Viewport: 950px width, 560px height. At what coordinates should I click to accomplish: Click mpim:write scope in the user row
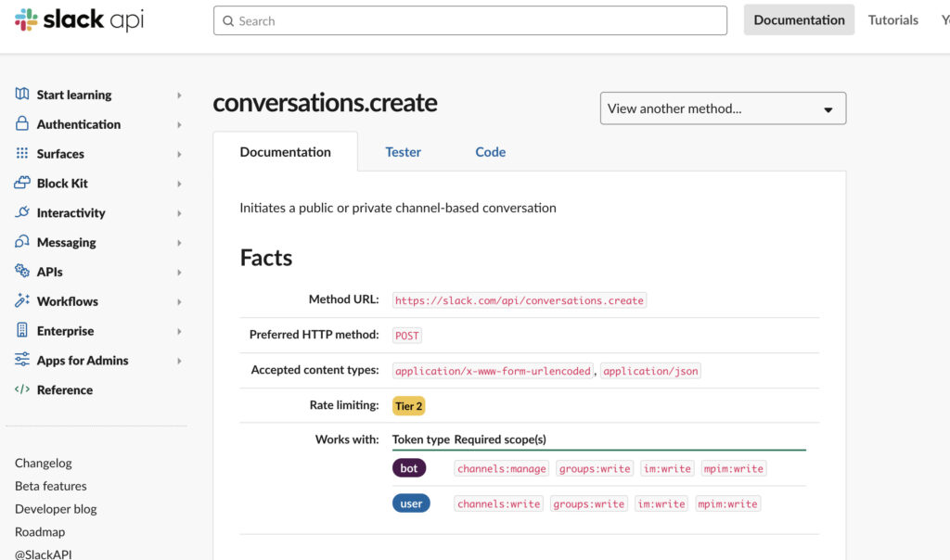(x=727, y=503)
